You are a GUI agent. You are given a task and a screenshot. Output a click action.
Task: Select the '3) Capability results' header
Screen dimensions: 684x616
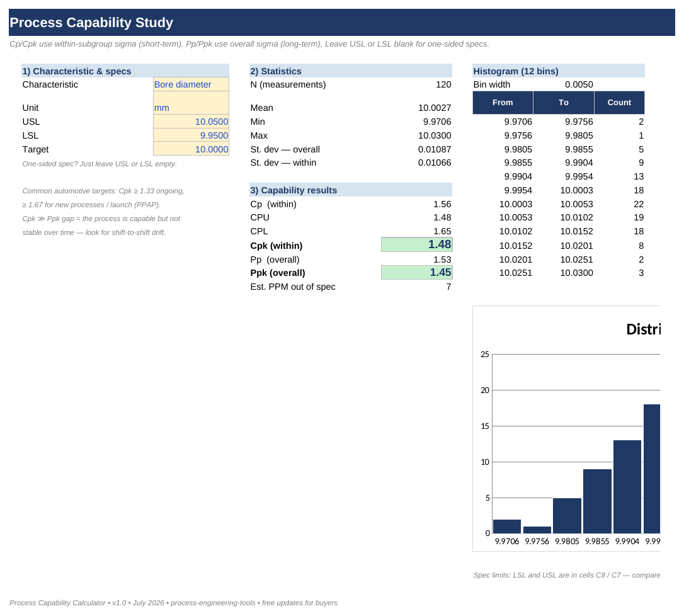351,190
